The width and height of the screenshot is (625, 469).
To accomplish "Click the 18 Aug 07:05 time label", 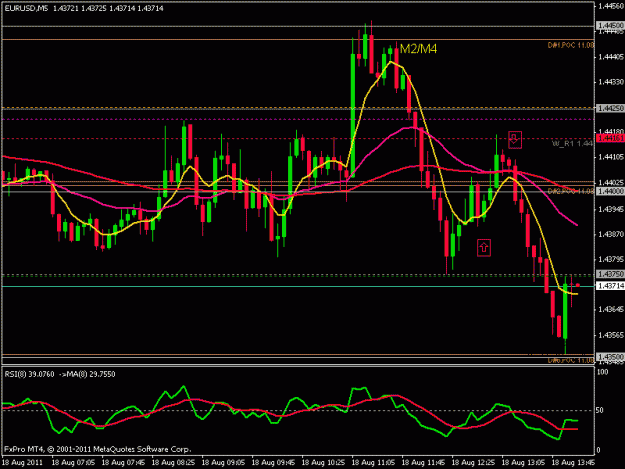I will tap(73, 463).
